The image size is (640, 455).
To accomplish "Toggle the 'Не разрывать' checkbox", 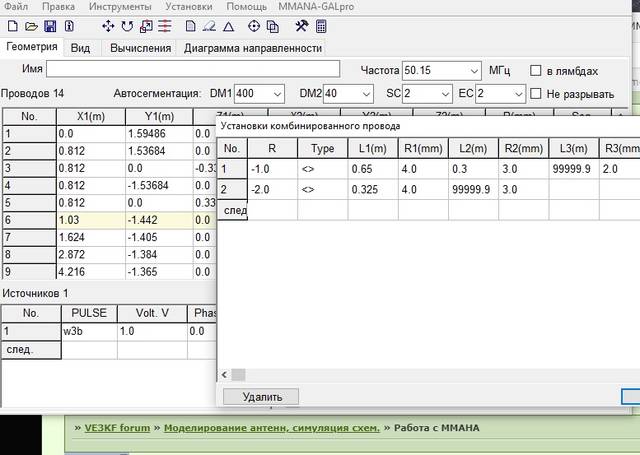I will (x=535, y=94).
